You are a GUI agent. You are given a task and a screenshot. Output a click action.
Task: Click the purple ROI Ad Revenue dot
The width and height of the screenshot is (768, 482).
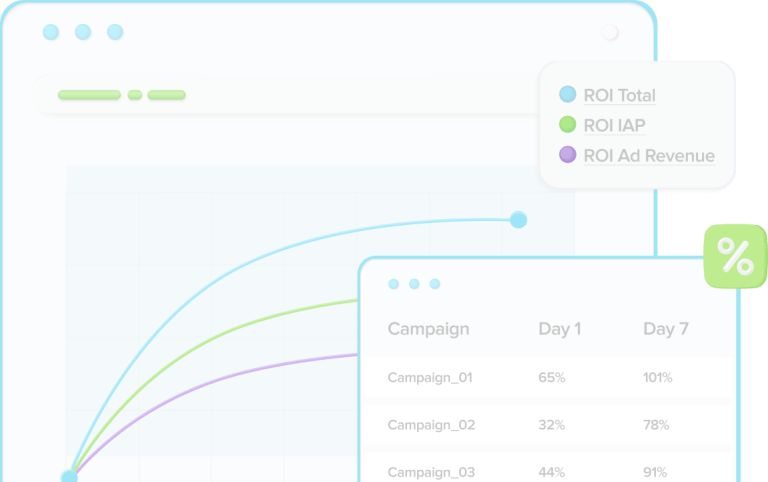(568, 155)
